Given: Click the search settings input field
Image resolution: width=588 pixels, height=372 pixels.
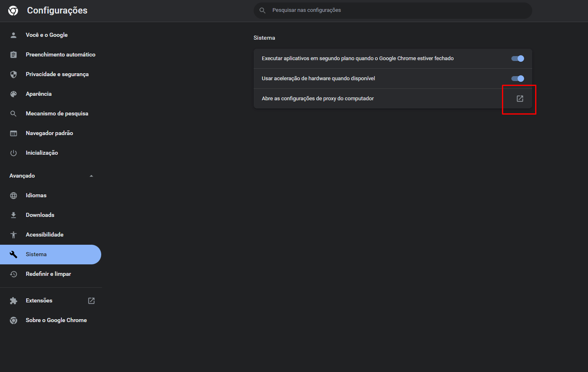Looking at the screenshot, I should [392, 10].
